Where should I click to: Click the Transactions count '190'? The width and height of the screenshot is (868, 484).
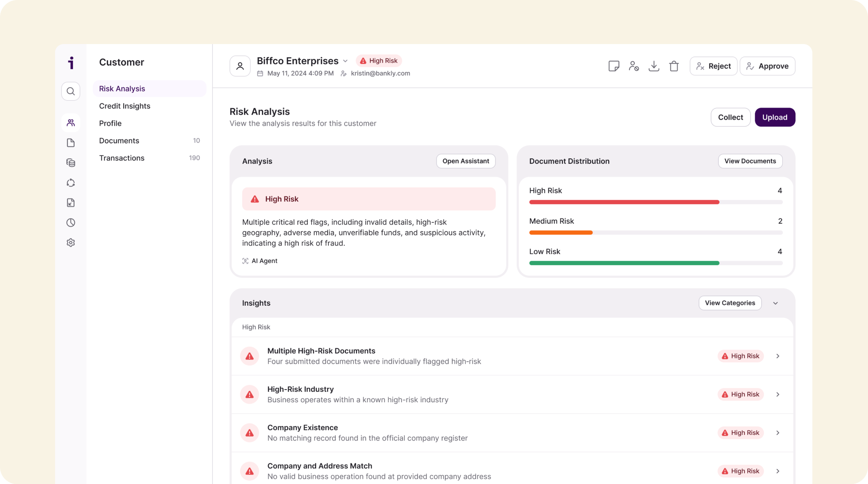(x=195, y=158)
